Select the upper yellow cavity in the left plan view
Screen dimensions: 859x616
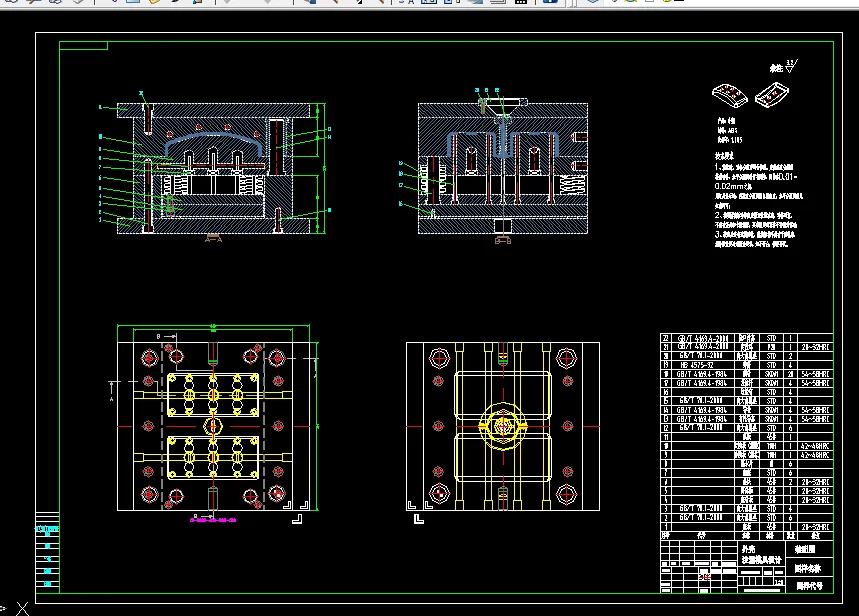(213, 395)
